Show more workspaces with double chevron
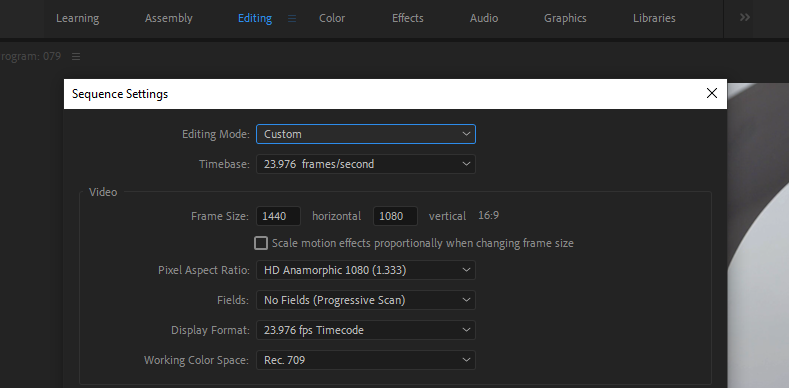Screen dimensions: 789x388 745,18
